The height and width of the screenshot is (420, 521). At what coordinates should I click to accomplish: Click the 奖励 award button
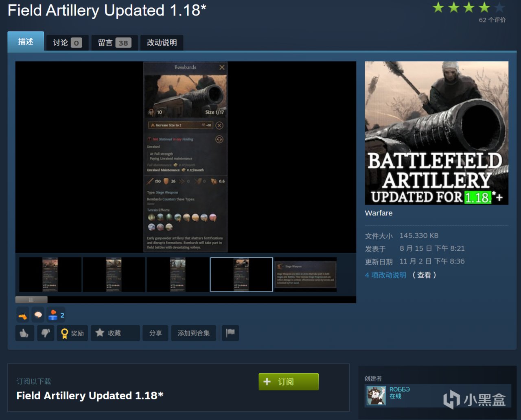click(x=72, y=333)
